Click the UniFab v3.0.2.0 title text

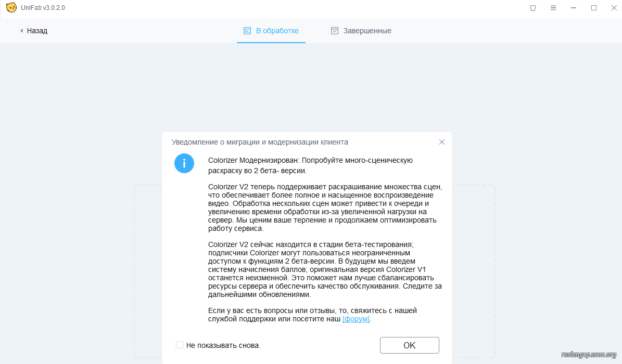point(43,7)
